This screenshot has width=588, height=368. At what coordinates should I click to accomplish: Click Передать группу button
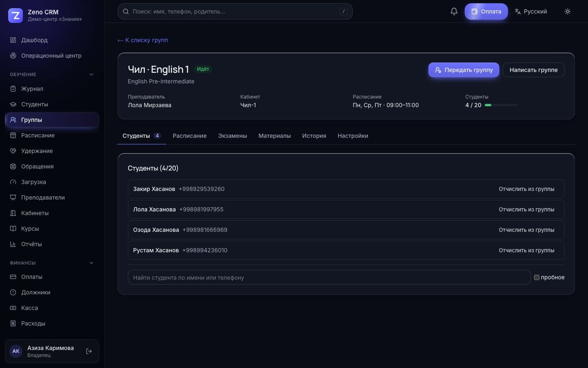(x=463, y=70)
